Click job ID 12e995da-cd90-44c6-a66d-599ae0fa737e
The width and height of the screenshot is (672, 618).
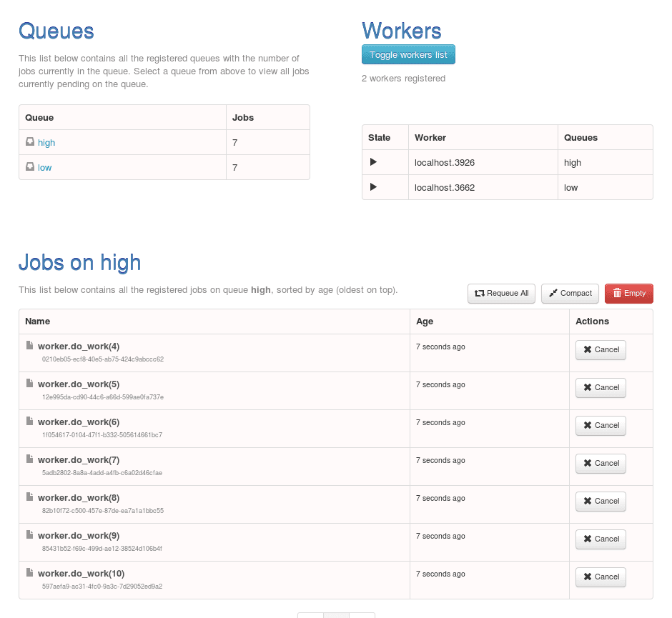point(103,397)
